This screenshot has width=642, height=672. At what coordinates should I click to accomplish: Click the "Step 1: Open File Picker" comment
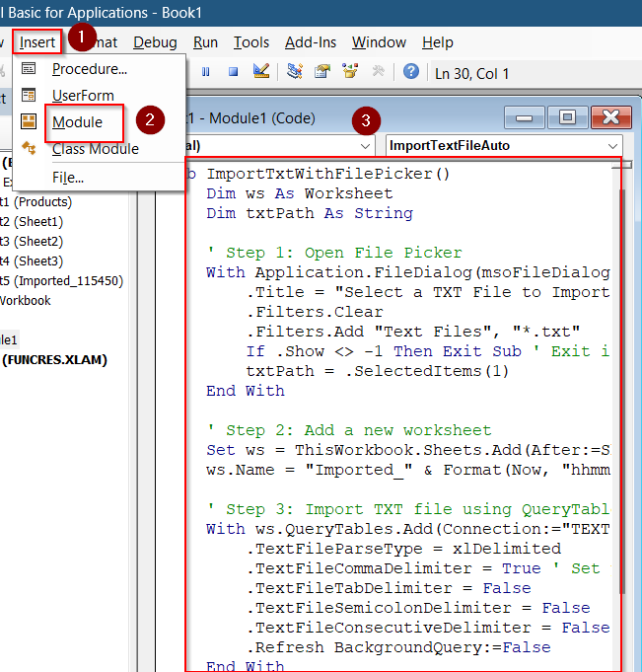tap(334, 253)
